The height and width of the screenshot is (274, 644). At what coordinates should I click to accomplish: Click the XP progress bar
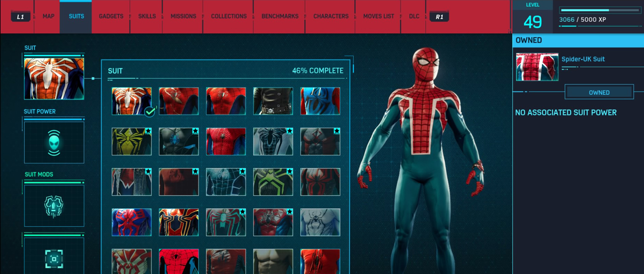point(600,10)
